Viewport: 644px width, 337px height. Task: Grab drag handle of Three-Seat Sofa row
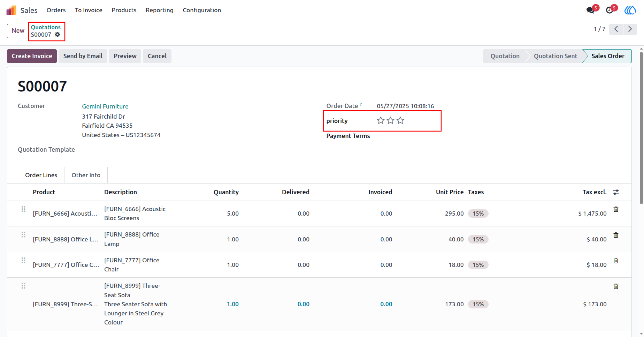pos(23,286)
